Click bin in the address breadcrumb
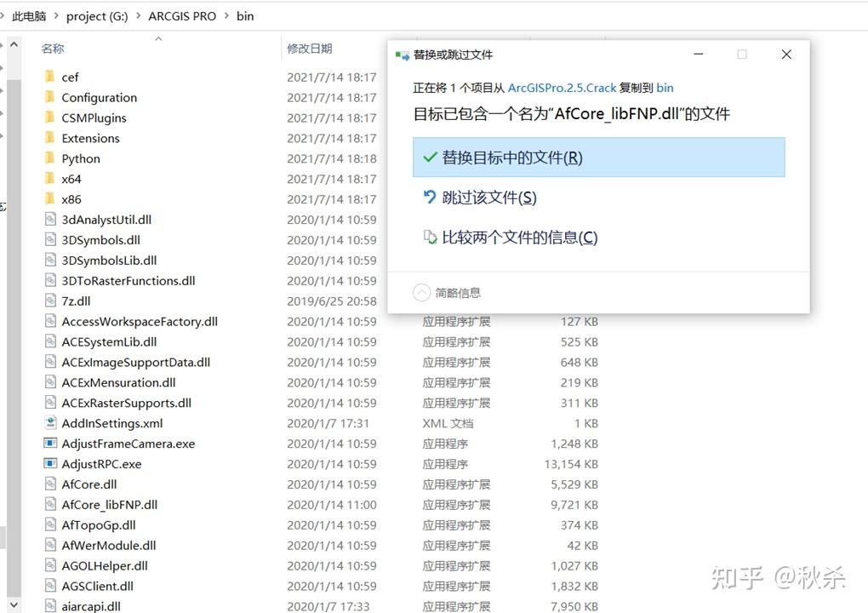868x613 pixels. (x=245, y=16)
